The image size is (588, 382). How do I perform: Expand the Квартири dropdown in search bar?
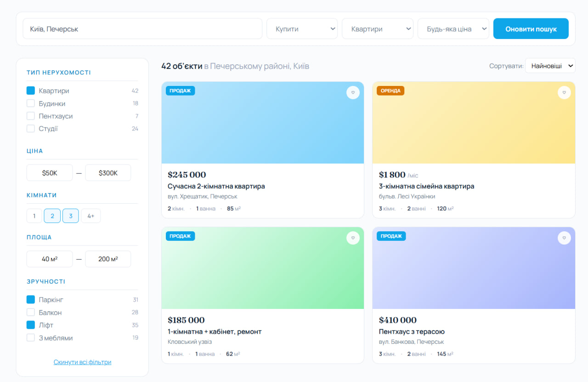377,29
